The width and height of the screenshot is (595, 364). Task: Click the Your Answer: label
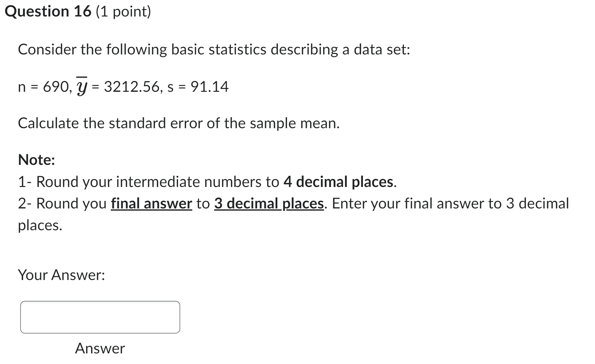(x=62, y=275)
